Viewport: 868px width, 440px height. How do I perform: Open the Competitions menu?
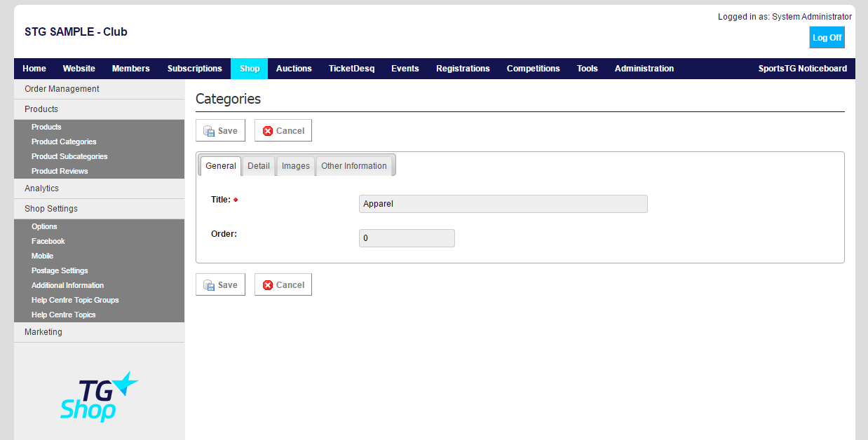coord(534,69)
